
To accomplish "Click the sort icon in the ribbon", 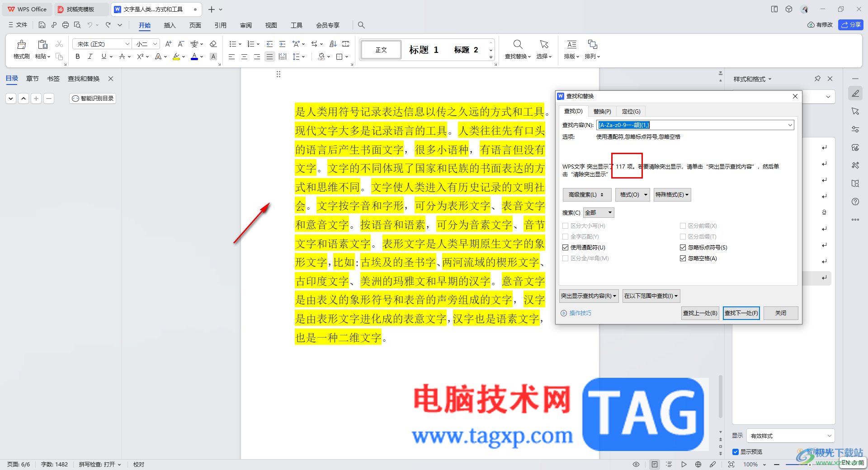I will coord(333,44).
